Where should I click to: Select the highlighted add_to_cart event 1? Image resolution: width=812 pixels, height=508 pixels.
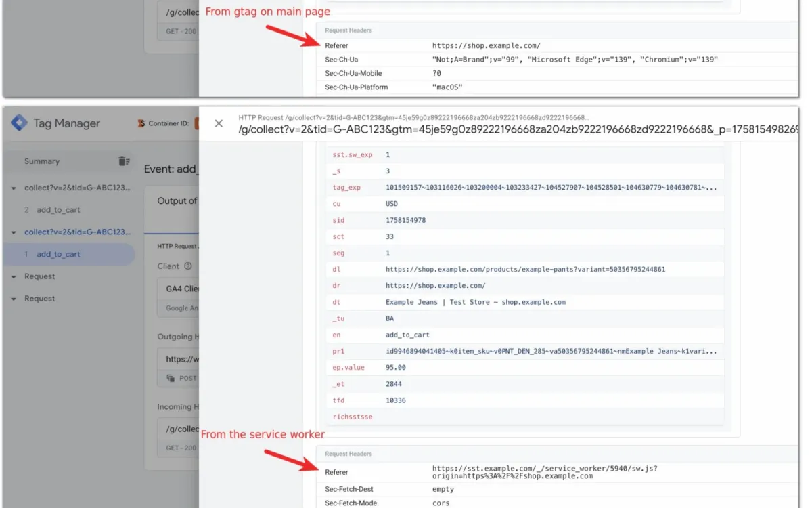point(58,253)
